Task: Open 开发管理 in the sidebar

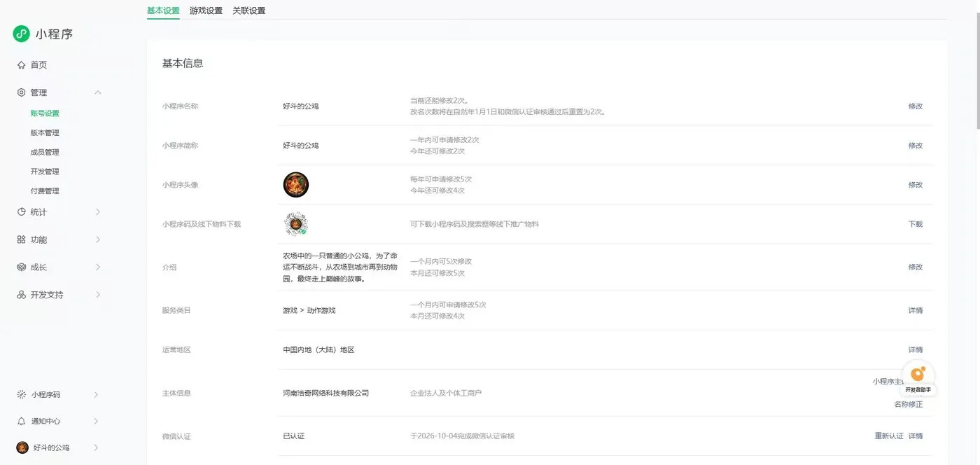Action: pyautogui.click(x=45, y=172)
